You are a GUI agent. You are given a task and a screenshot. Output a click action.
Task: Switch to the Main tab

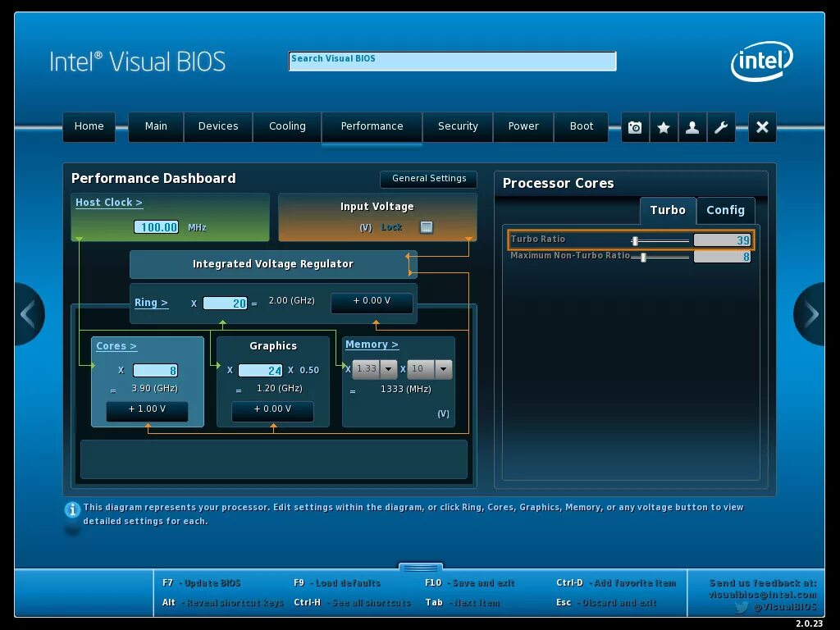pos(156,126)
